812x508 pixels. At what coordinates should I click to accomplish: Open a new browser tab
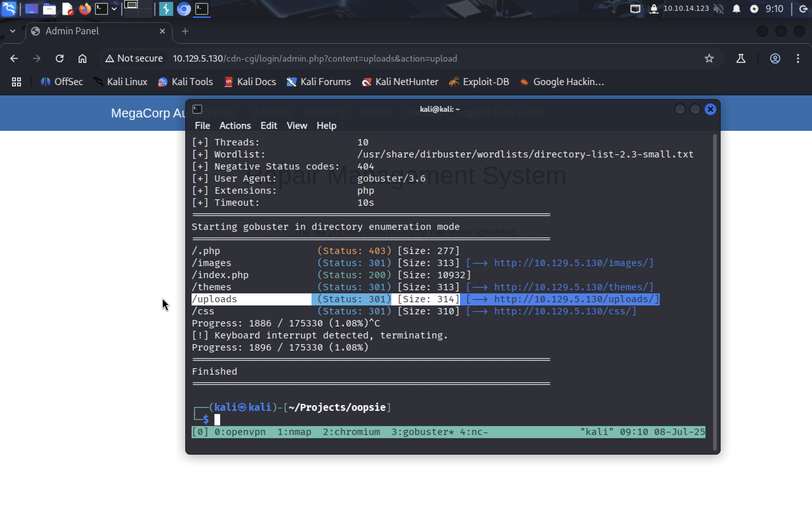tap(185, 31)
